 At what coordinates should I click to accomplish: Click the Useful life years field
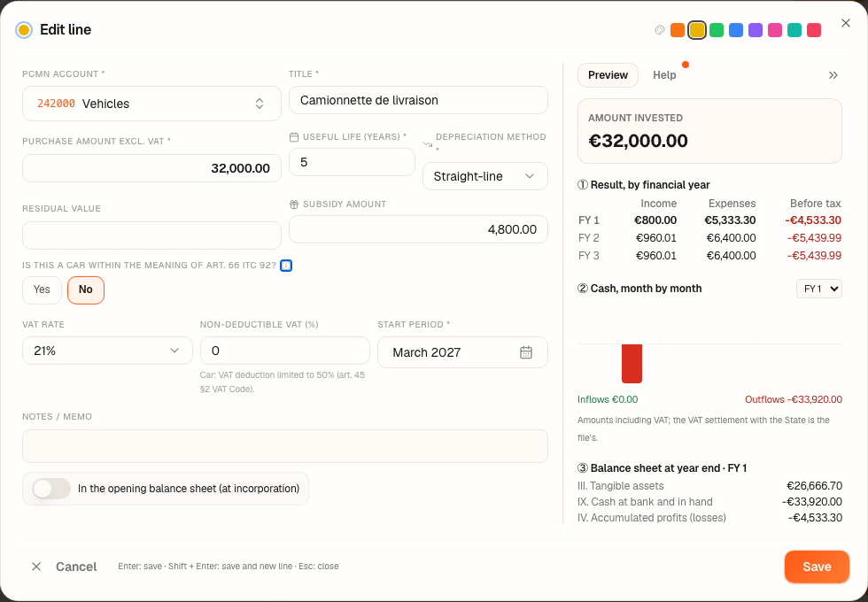click(353, 162)
